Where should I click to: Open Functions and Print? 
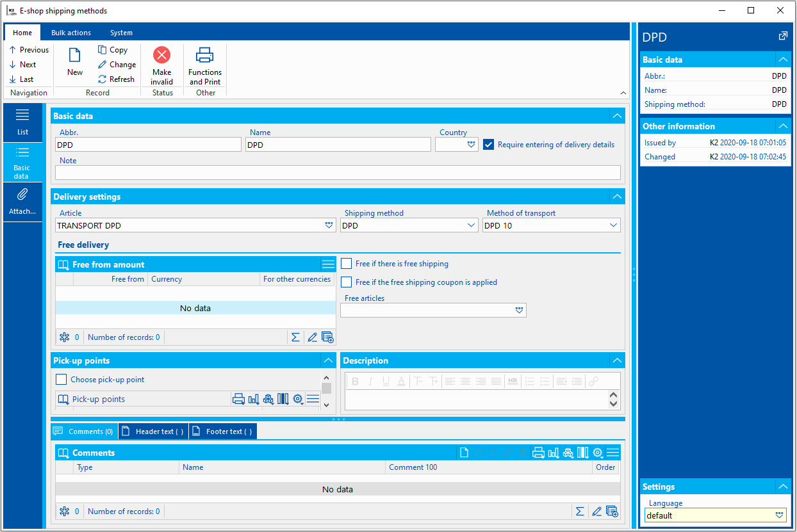(205, 66)
